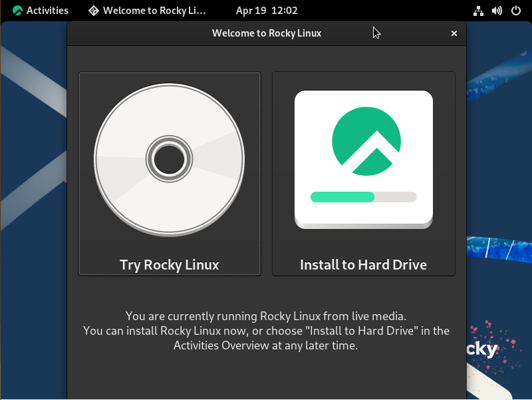Click the app icon beside Welcome to Rocky Li...
The height and width of the screenshot is (400, 532).
click(94, 11)
